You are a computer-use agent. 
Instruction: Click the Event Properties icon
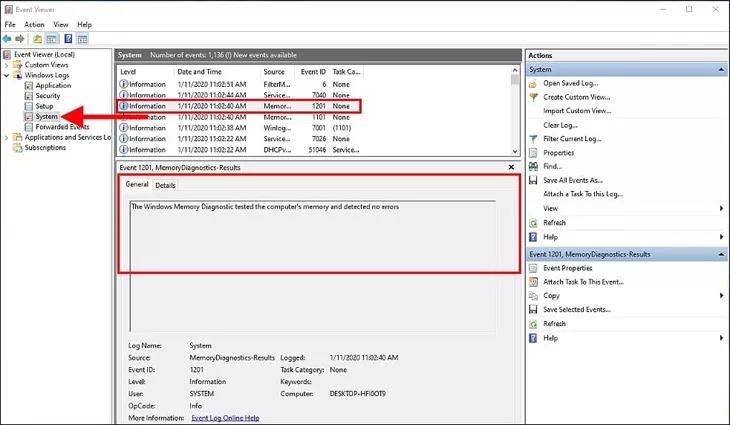pyautogui.click(x=534, y=268)
